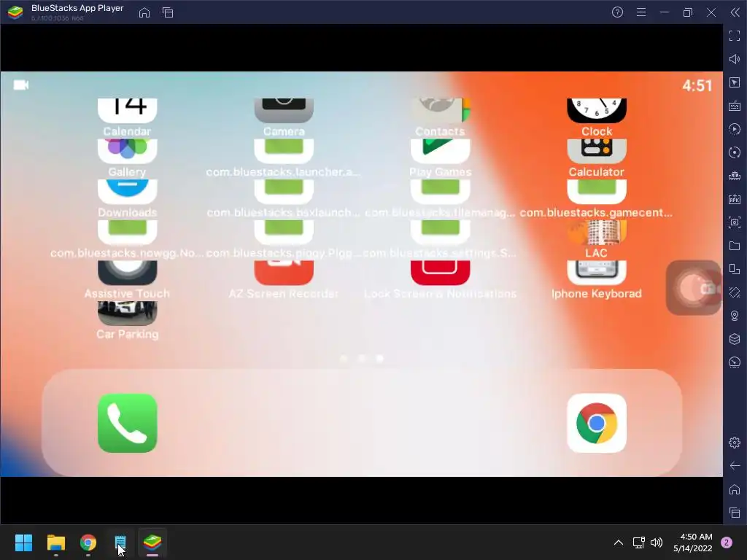Open the taskbar network status icon
The height and width of the screenshot is (560, 747).
639,542
